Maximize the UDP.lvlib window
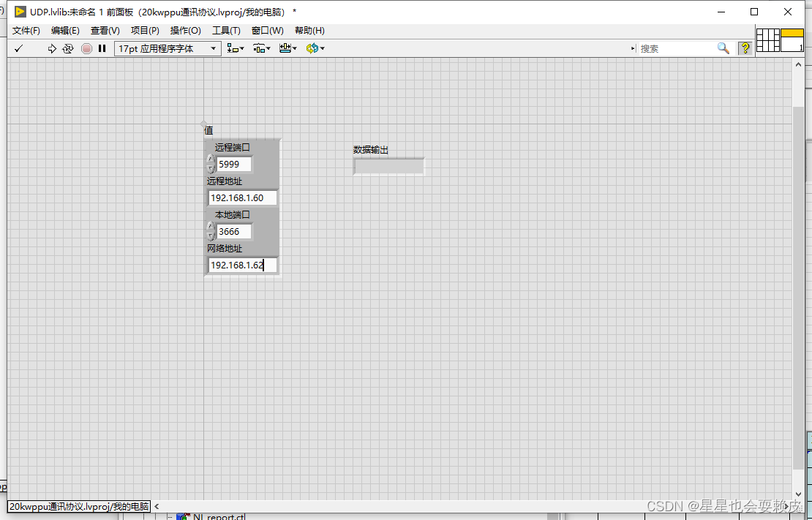This screenshot has height=520, width=812. 754,12
